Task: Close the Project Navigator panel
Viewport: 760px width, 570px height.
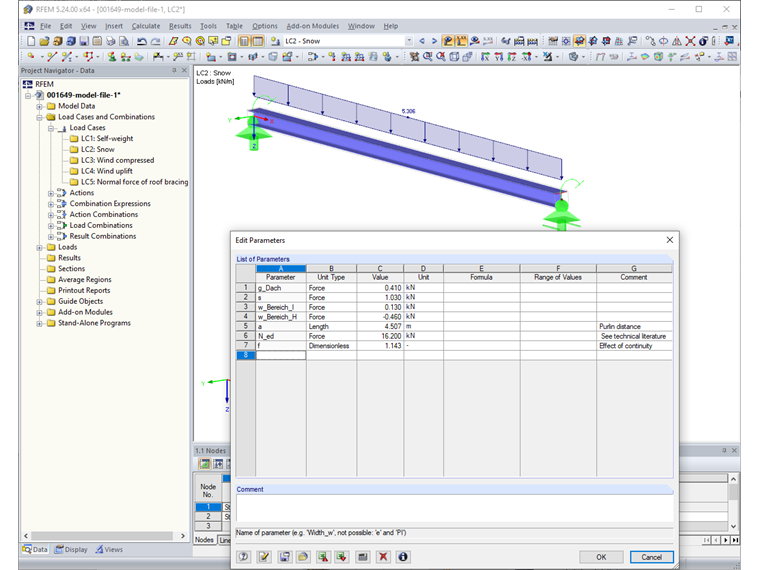Action: pyautogui.click(x=184, y=70)
